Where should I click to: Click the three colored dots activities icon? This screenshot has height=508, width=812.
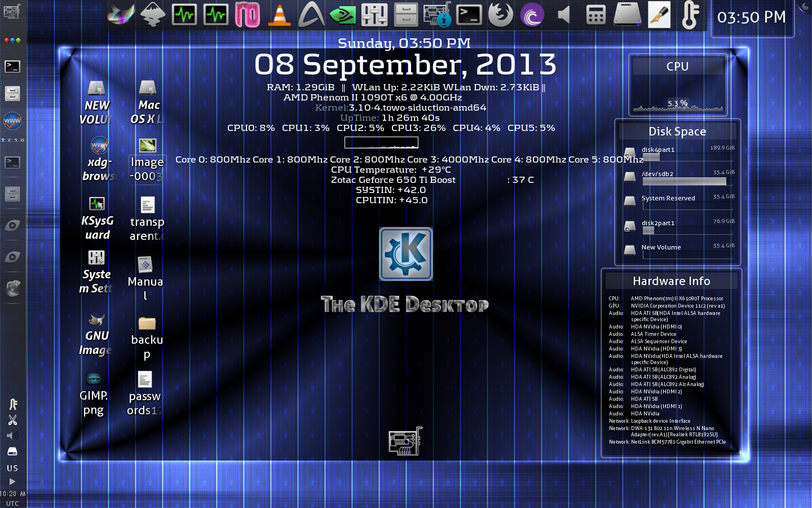[12, 41]
